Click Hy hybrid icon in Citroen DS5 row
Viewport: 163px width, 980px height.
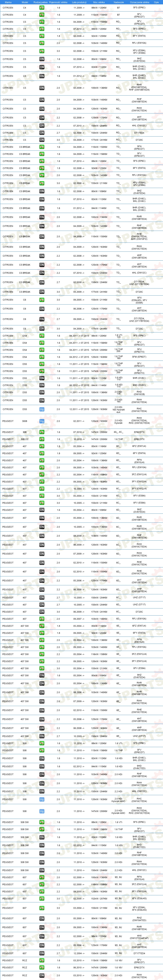click(42, 409)
